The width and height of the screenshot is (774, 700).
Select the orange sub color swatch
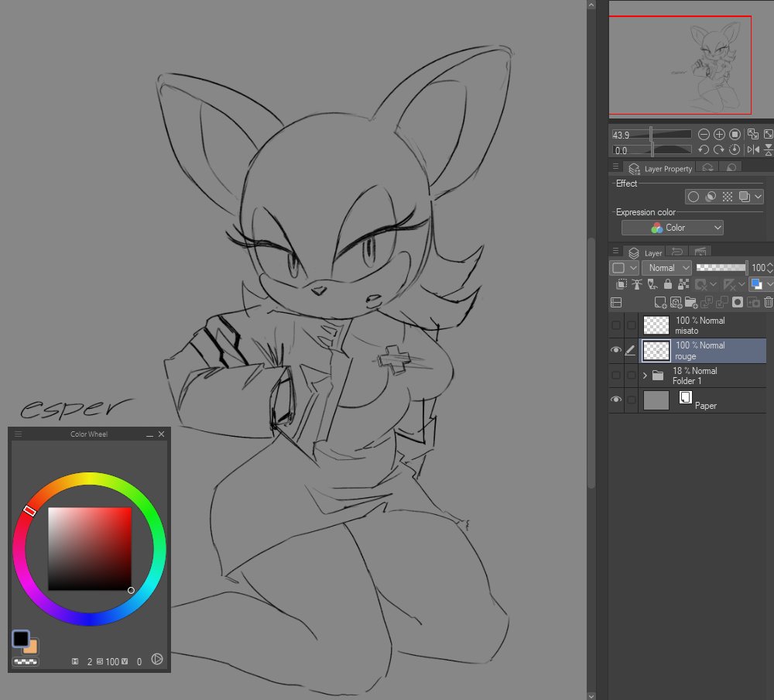point(32,647)
